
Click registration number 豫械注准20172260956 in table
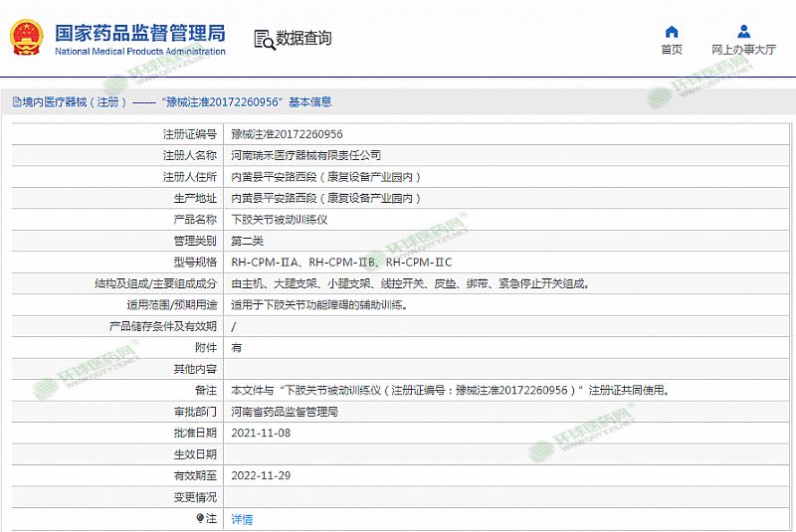287,134
